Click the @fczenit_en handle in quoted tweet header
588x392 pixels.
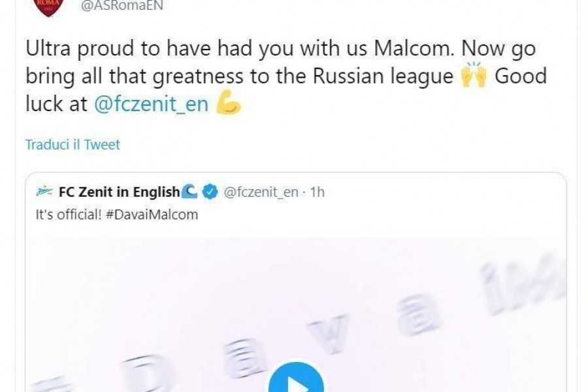pos(261,192)
